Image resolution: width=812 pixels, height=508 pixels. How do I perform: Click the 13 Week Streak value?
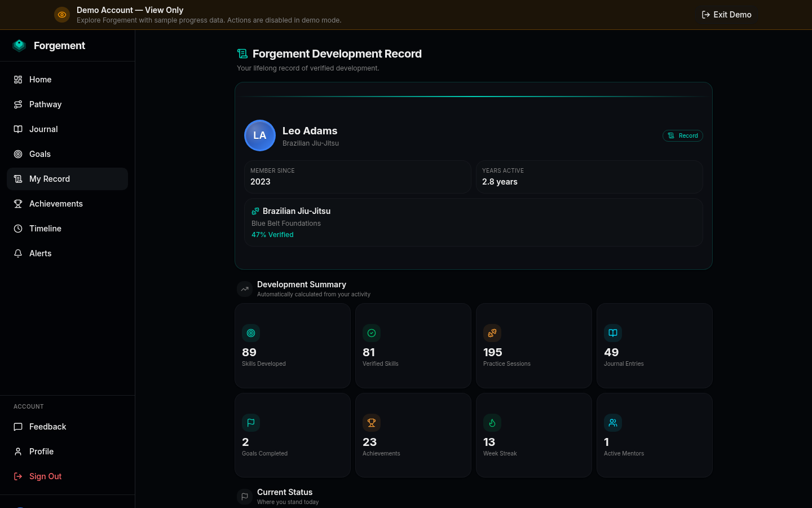(489, 442)
